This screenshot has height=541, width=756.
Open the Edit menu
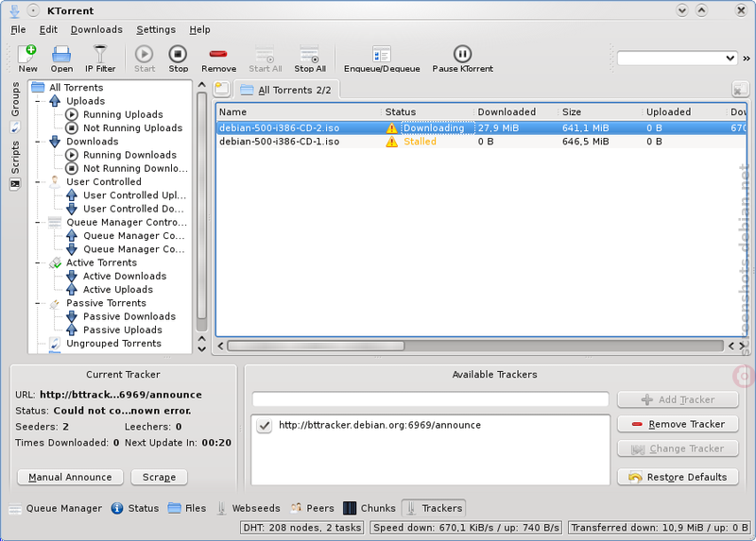(x=48, y=30)
